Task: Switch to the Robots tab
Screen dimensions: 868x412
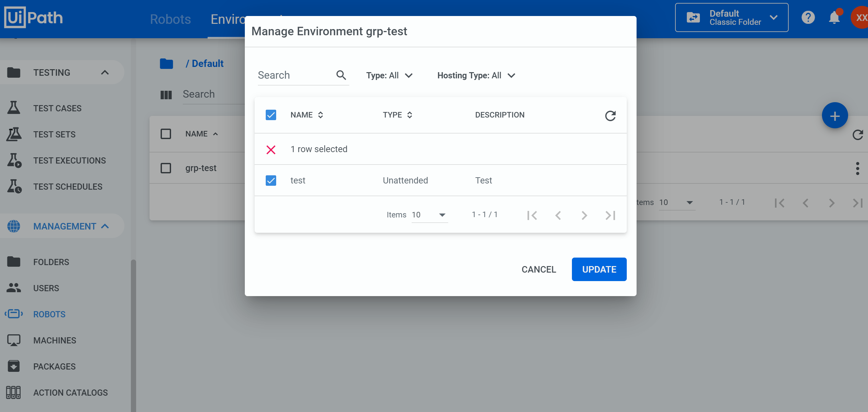Action: pyautogui.click(x=170, y=19)
